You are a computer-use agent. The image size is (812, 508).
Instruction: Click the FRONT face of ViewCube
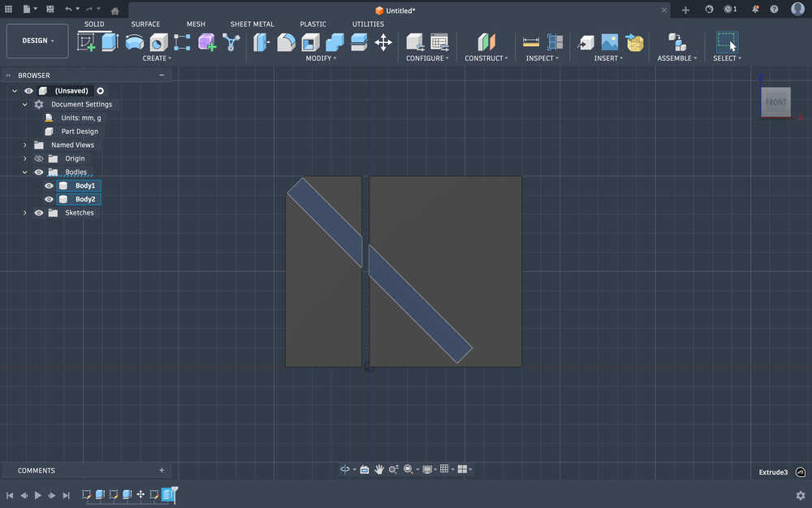(775, 102)
